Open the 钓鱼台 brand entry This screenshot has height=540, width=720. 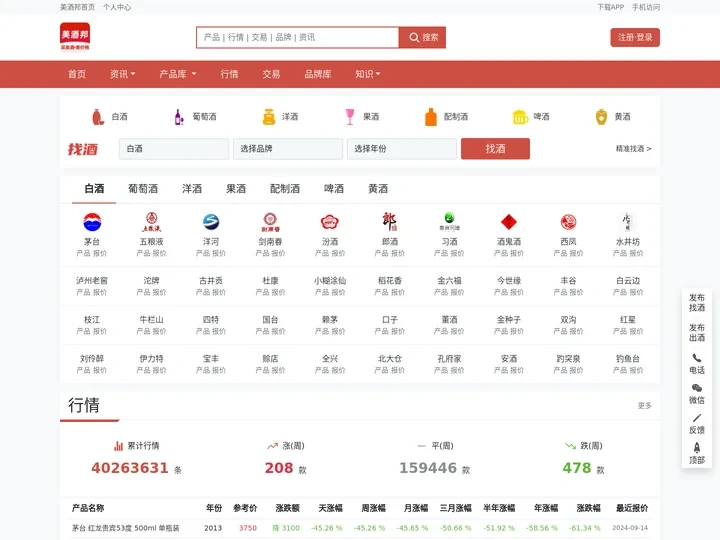(x=628, y=359)
